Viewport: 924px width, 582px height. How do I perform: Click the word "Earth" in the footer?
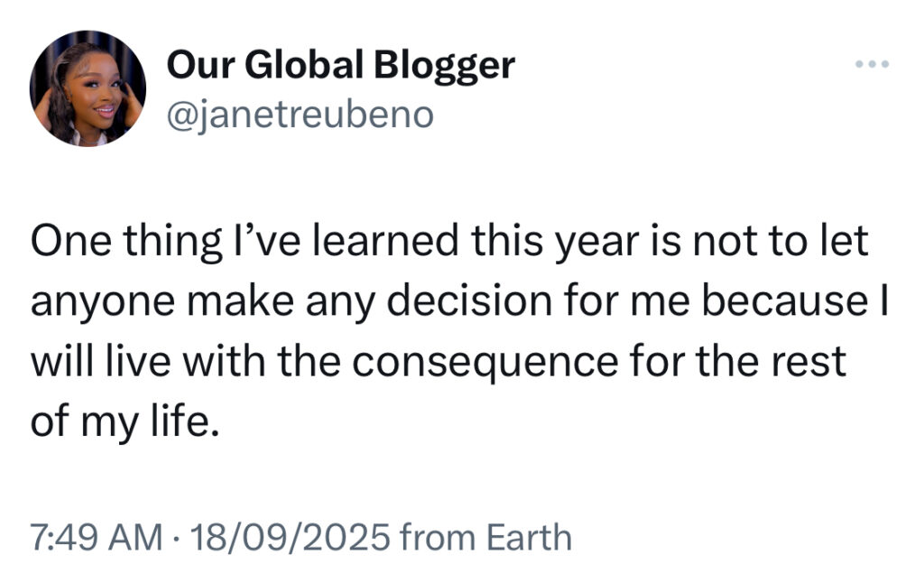pyautogui.click(x=529, y=537)
